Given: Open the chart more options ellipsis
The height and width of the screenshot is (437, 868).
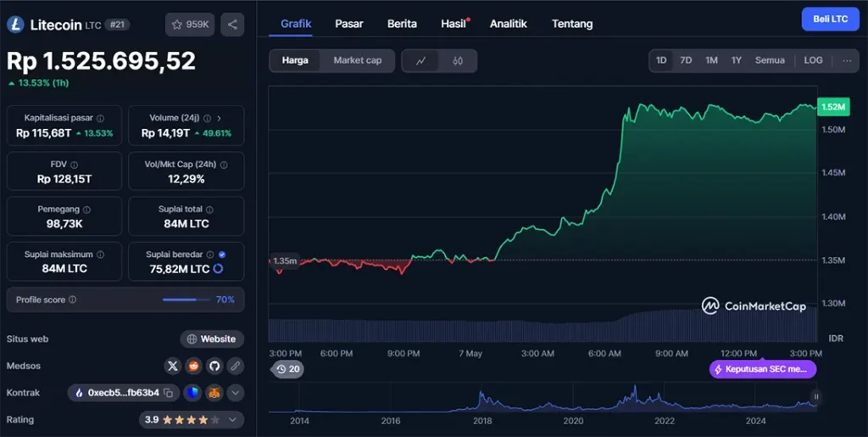Looking at the screenshot, I should (x=847, y=61).
